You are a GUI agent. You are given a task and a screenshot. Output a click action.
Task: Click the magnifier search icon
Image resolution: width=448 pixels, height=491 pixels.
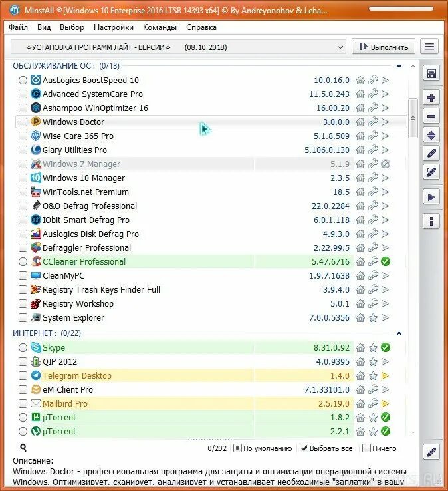[23, 448]
